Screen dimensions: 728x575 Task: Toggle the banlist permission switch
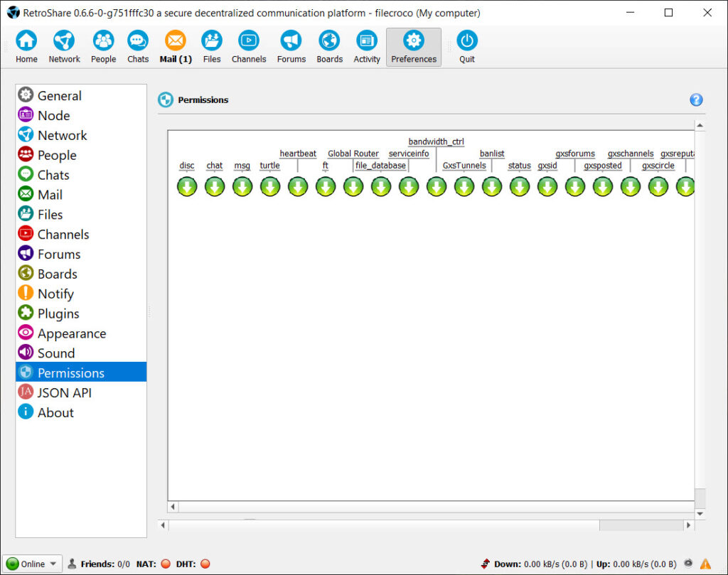pyautogui.click(x=492, y=186)
